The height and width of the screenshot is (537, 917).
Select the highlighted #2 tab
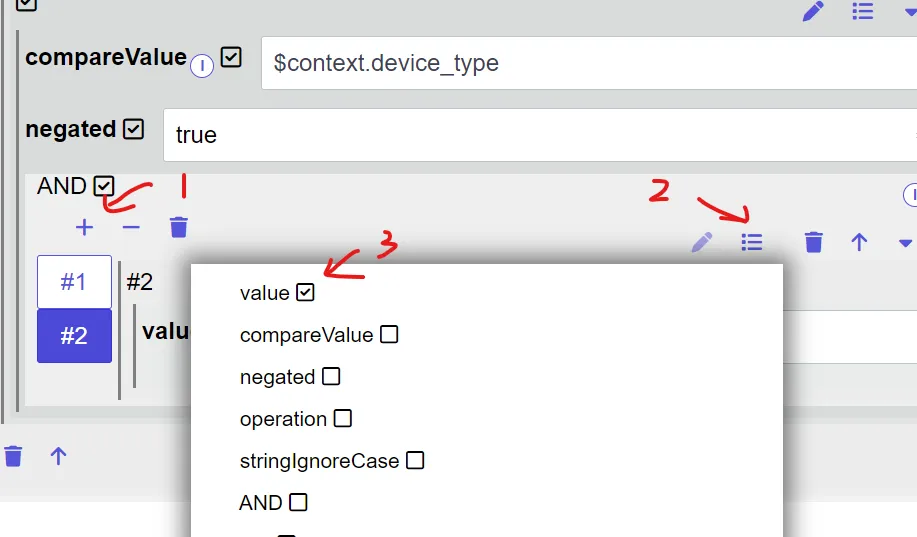74,336
